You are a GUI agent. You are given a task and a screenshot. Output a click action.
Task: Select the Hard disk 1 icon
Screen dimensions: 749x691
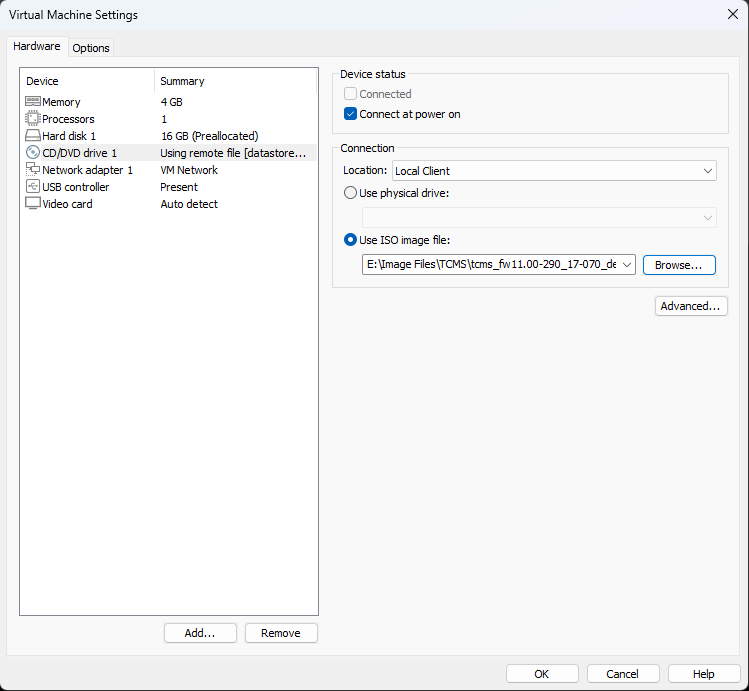pyautogui.click(x=33, y=136)
